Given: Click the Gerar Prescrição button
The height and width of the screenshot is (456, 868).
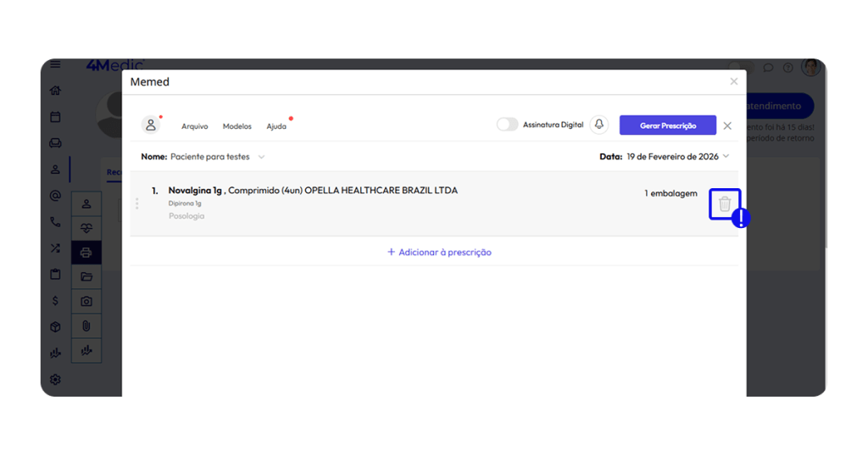Looking at the screenshot, I should tap(667, 125).
